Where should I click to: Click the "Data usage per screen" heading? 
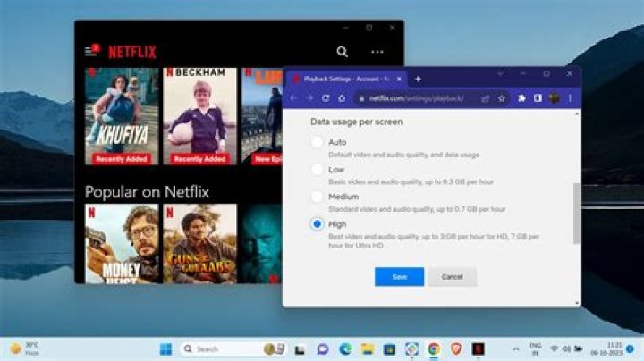[x=357, y=122]
